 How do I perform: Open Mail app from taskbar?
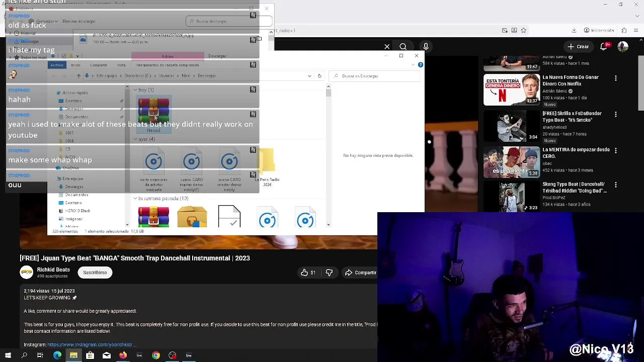pyautogui.click(x=107, y=355)
